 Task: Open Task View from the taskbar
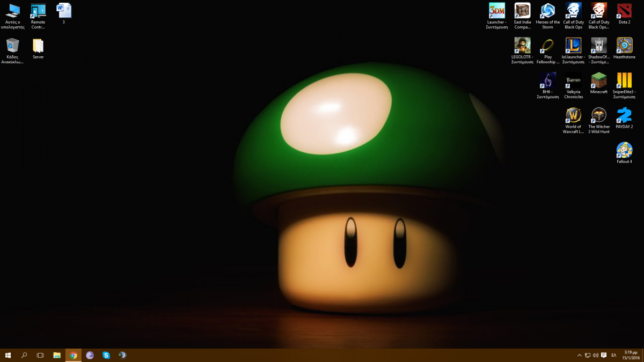click(40, 355)
